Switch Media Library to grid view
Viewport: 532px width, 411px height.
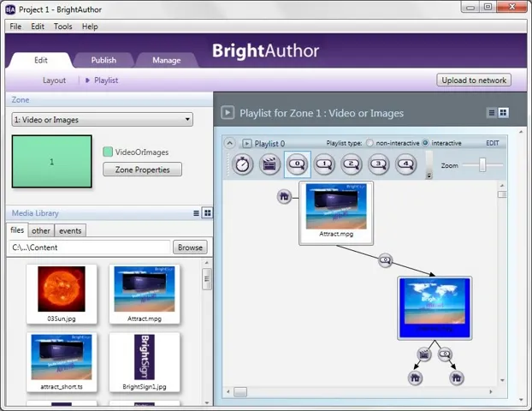pos(207,213)
